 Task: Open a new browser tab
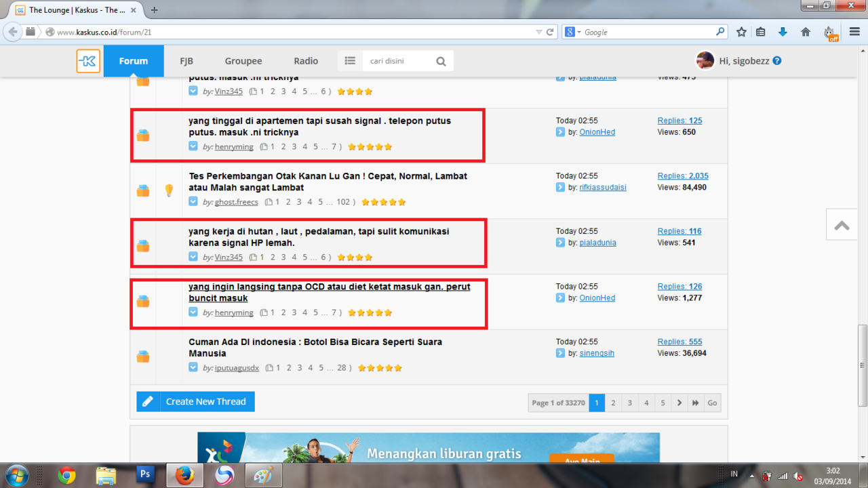point(155,10)
